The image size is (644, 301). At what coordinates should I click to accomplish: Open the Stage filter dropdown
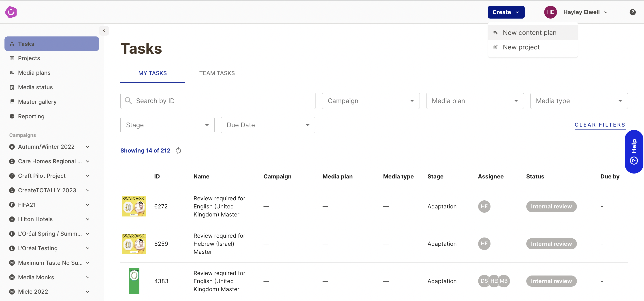pos(167,125)
